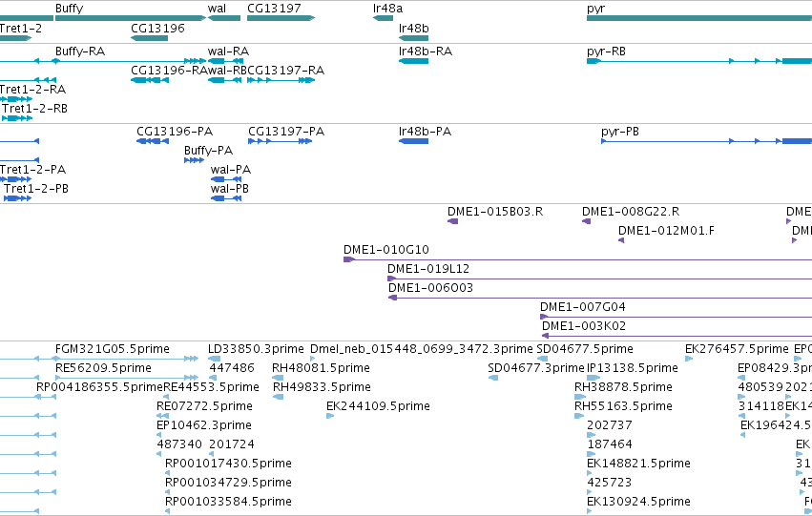Click the wal-RA transcript
The image size is (812, 516).
[225, 61]
